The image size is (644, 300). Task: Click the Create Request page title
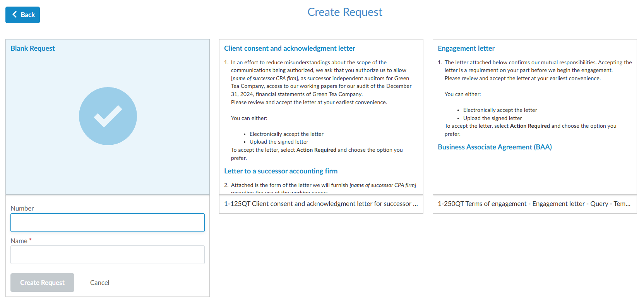click(345, 12)
